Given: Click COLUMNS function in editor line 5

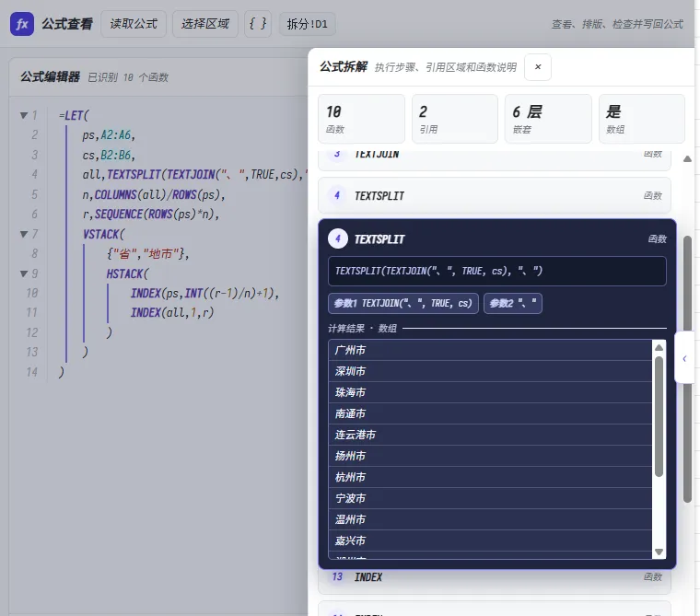Looking at the screenshot, I should [116, 194].
